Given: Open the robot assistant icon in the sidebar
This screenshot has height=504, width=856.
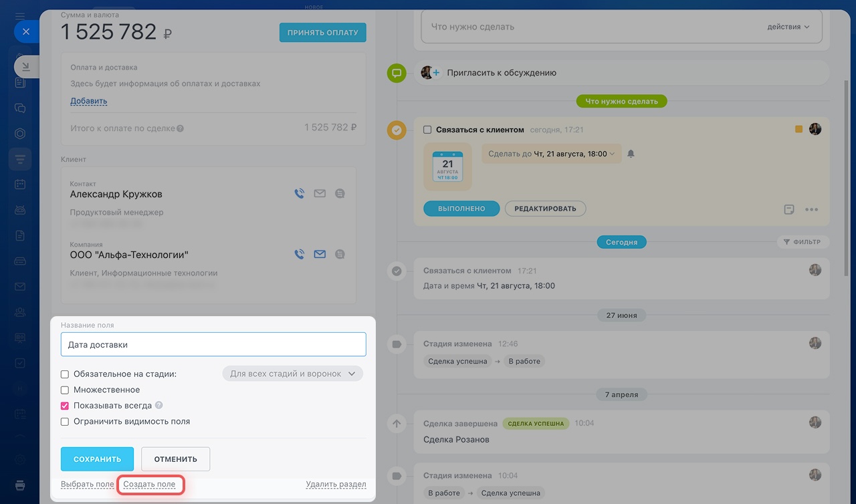Looking at the screenshot, I should pyautogui.click(x=20, y=209).
